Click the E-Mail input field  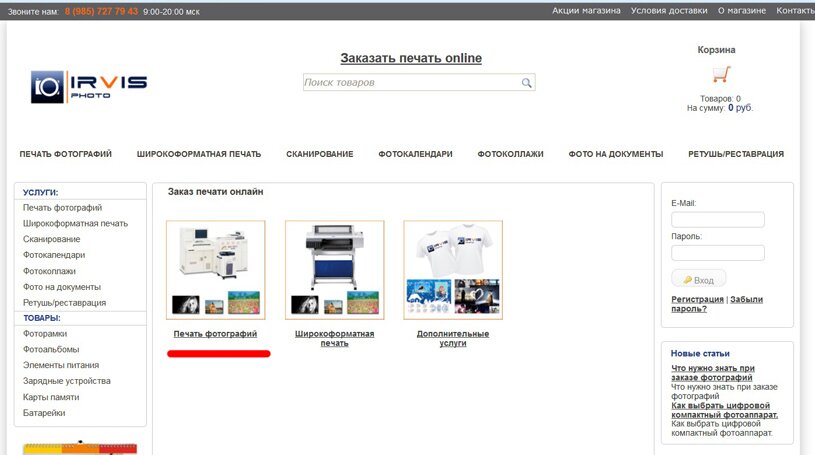(x=717, y=220)
